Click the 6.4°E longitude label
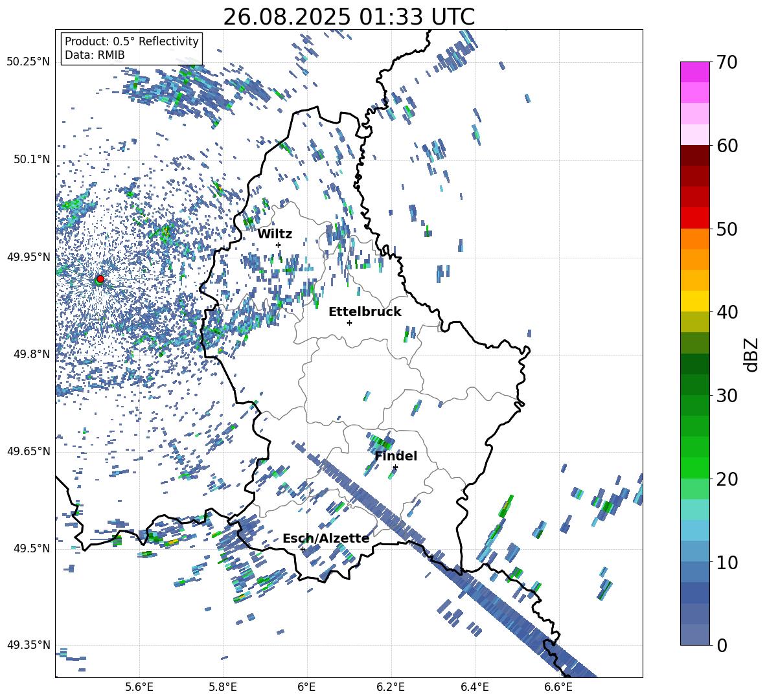Image resolution: width=767 pixels, height=700 pixels. pos(474,687)
